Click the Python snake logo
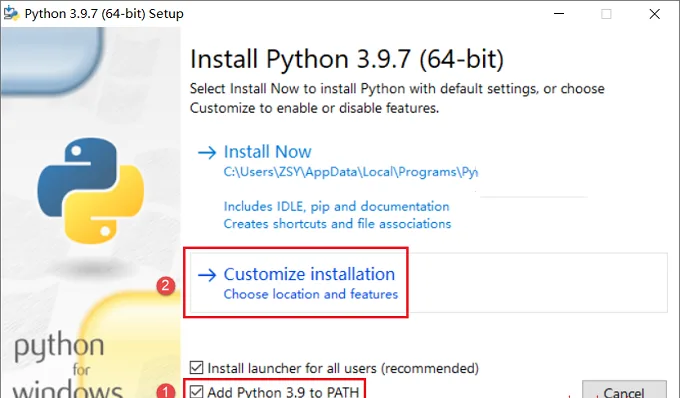Screen dimensions: 680x398 (91, 191)
